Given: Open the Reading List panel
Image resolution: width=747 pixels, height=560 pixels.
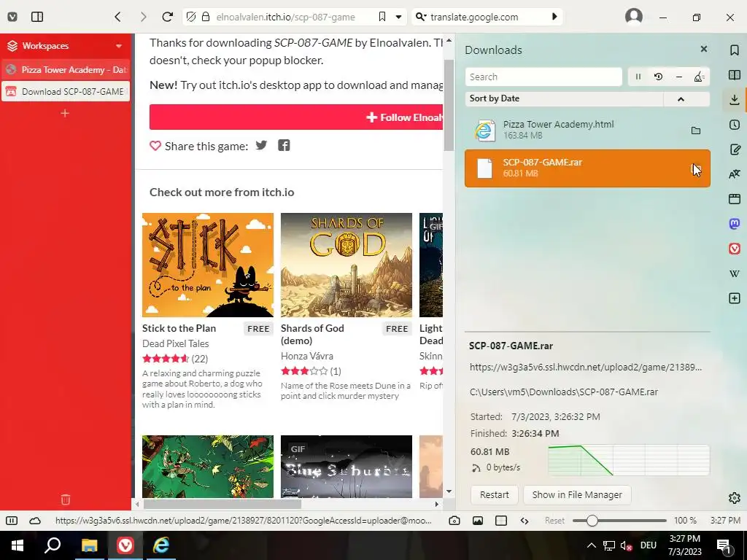Looking at the screenshot, I should click(734, 75).
